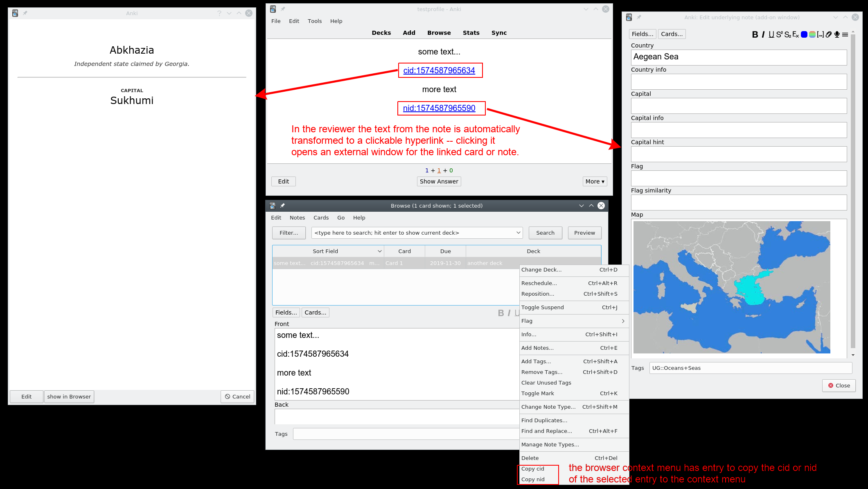Toggle subscript formatting in editor toolbar

click(787, 34)
